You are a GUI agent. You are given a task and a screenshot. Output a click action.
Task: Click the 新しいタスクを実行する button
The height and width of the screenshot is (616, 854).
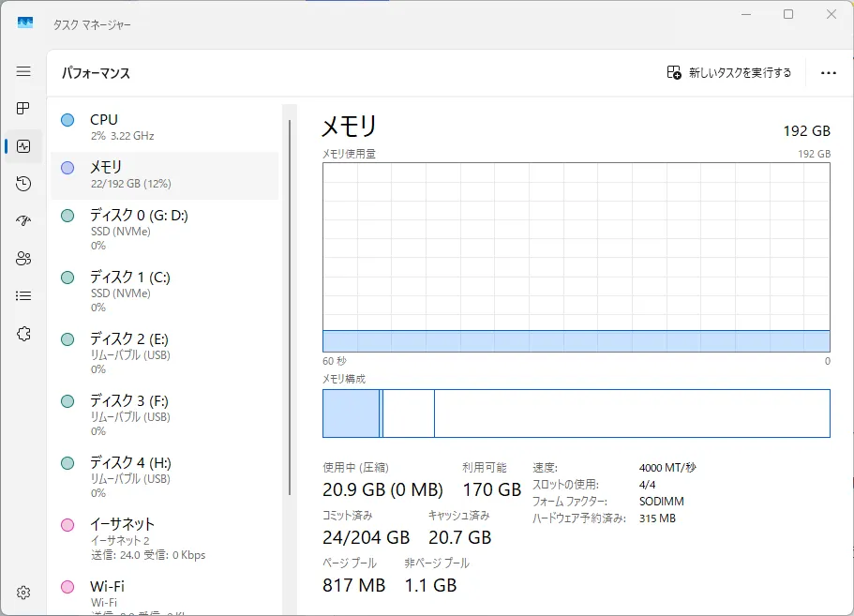[x=729, y=71]
